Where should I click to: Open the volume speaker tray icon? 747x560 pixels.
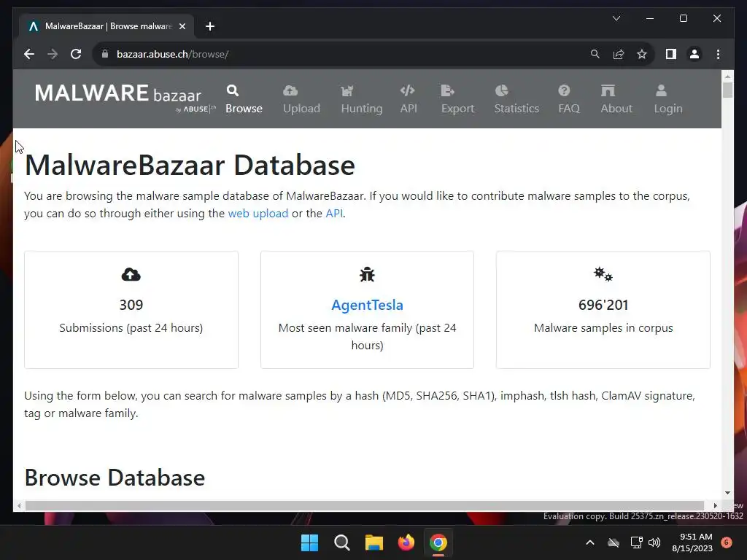tap(654, 542)
